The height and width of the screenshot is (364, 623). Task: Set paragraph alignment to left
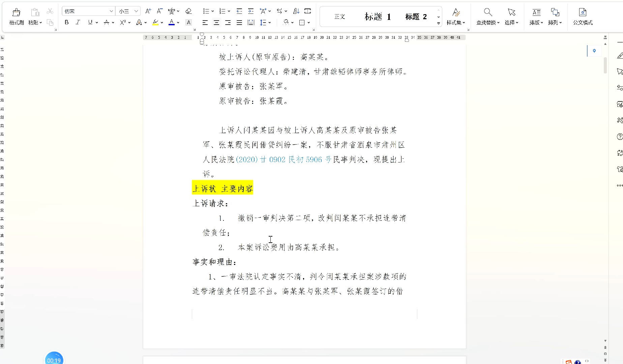click(x=205, y=23)
